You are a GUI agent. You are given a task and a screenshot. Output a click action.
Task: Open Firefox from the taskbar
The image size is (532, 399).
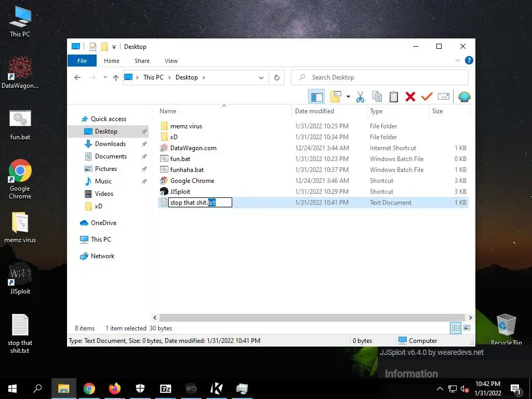pyautogui.click(x=115, y=389)
